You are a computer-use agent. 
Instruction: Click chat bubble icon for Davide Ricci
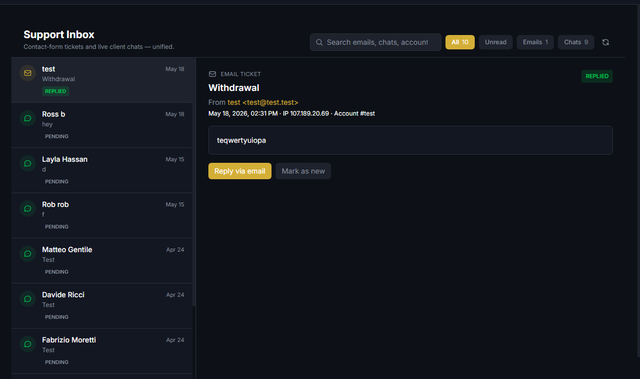(28, 299)
